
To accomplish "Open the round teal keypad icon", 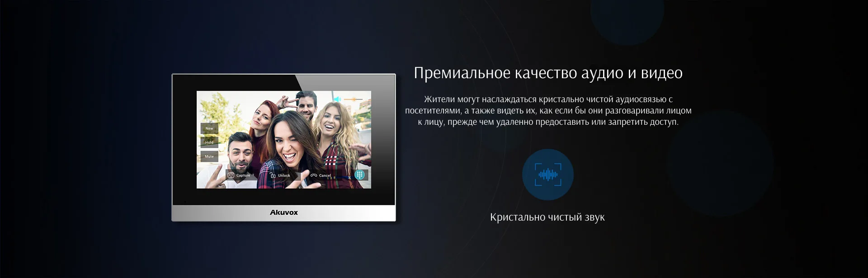I will (x=359, y=175).
